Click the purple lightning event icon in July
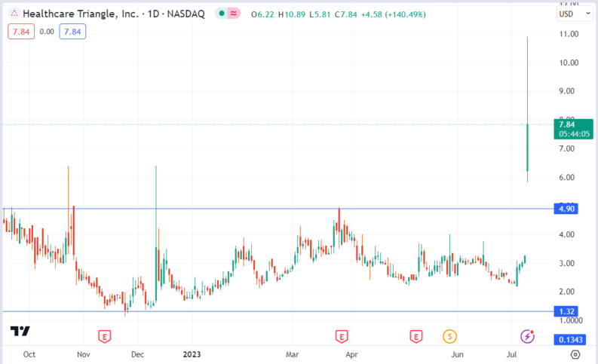This screenshot has height=364, width=598. pos(528,335)
